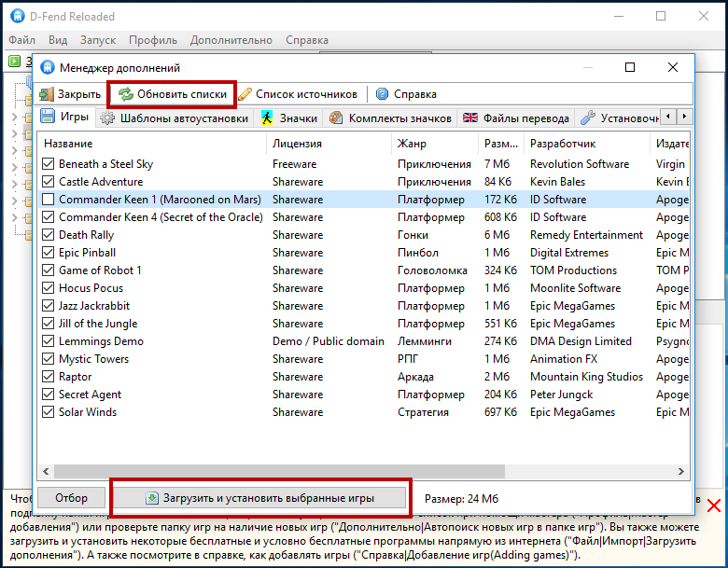Click Закрыть to close the manager

click(x=70, y=94)
